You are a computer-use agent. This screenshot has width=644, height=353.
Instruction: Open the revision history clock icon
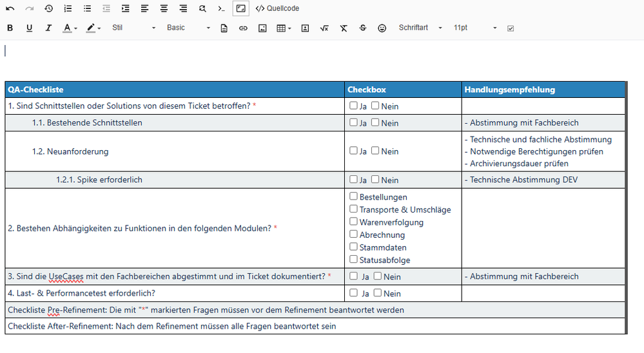(49, 8)
